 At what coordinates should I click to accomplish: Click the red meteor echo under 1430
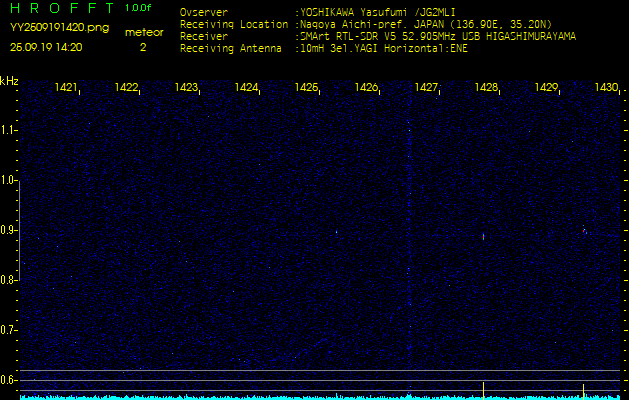584,231
